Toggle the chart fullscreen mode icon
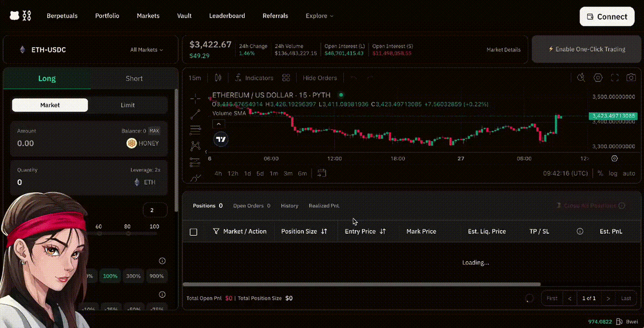This screenshot has width=644, height=328. pyautogui.click(x=615, y=78)
